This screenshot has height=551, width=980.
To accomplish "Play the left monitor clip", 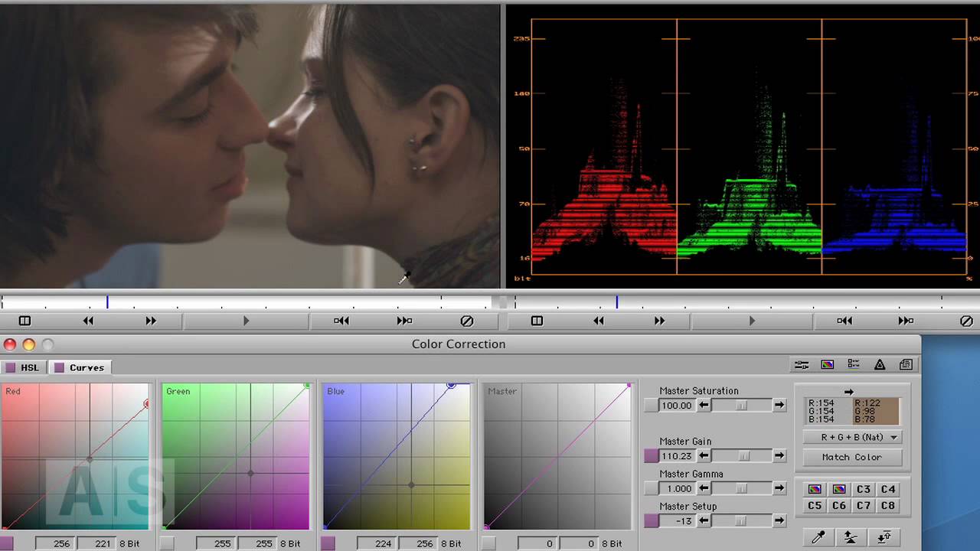I will tap(246, 321).
